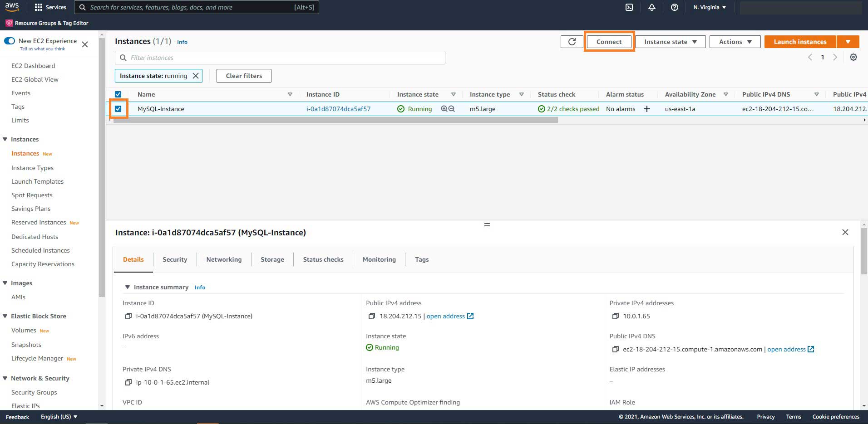
Task: Toggle the New EC2 Experience switch
Action: 10,41
